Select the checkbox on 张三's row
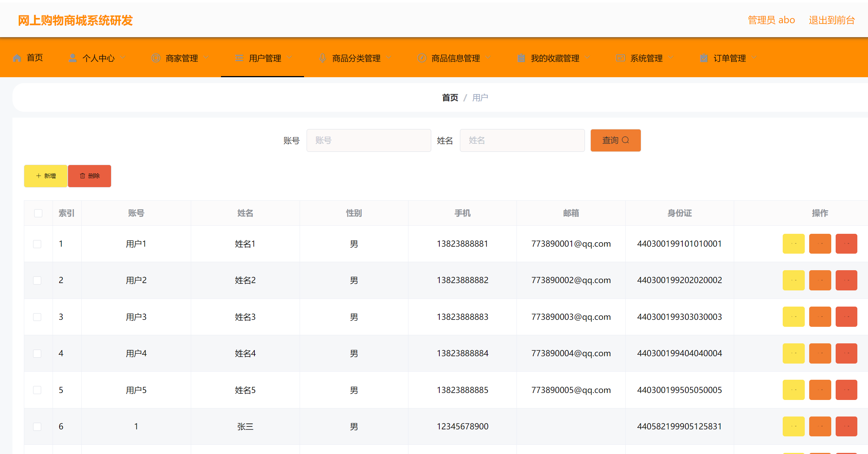The height and width of the screenshot is (454, 868). tap(37, 426)
